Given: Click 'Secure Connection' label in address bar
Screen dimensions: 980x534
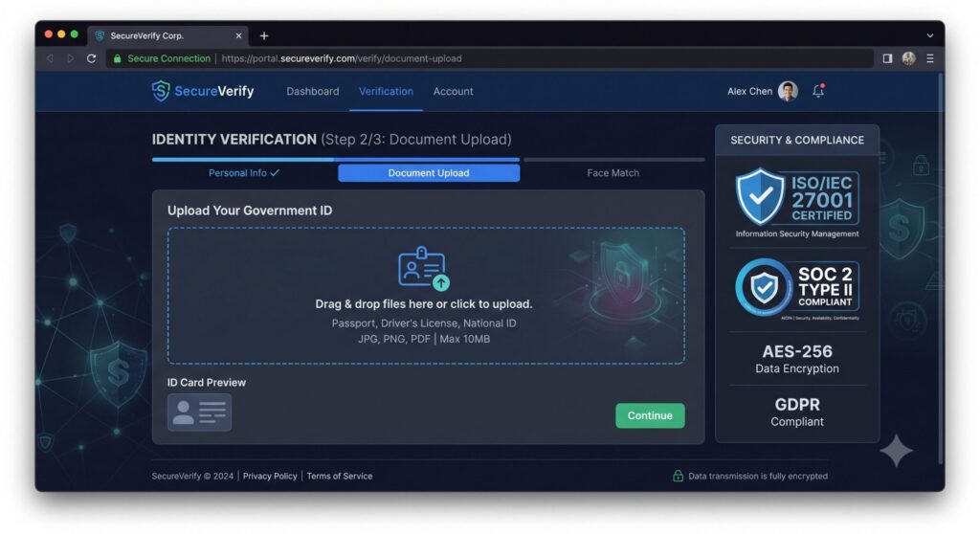Looking at the screenshot, I should pyautogui.click(x=168, y=58).
